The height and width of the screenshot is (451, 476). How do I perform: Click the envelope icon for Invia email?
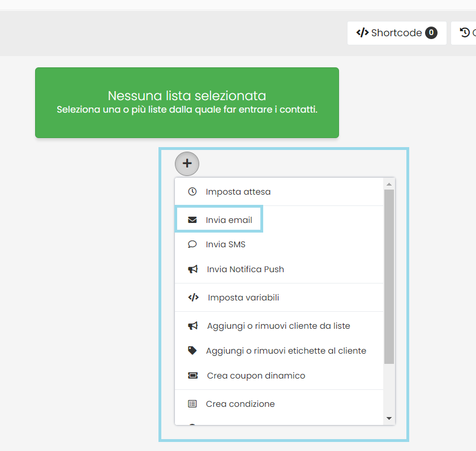click(192, 220)
